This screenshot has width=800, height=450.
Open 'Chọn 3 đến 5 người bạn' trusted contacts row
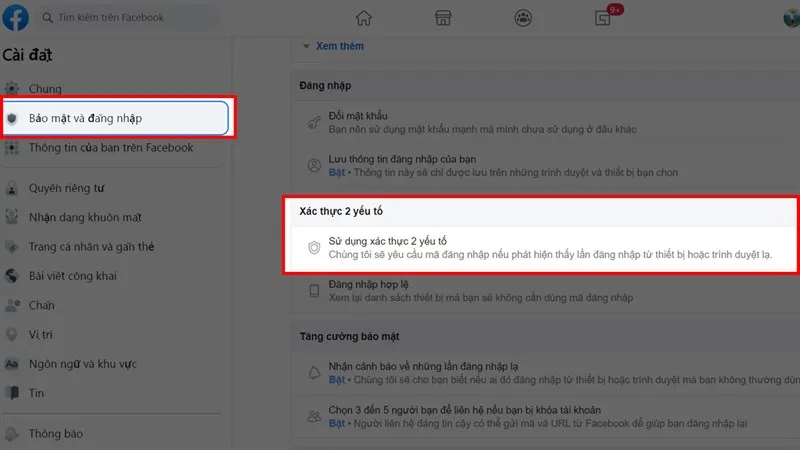point(546,416)
